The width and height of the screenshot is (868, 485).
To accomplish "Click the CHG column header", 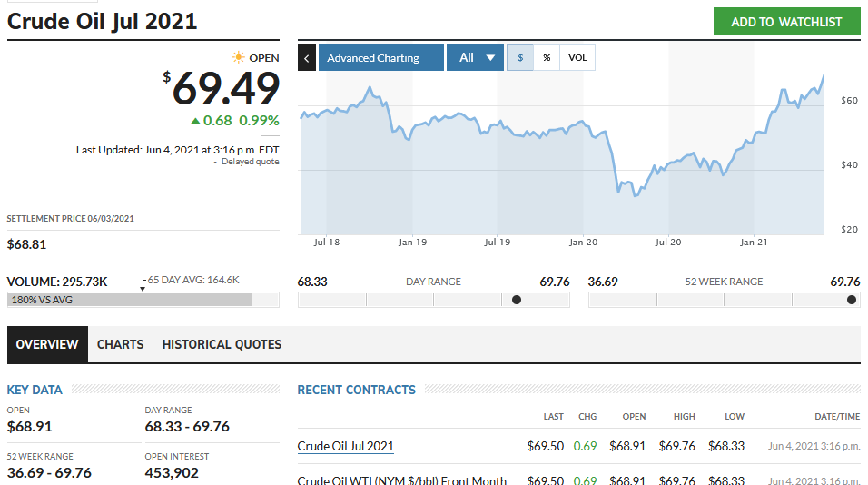I will click(x=587, y=416).
